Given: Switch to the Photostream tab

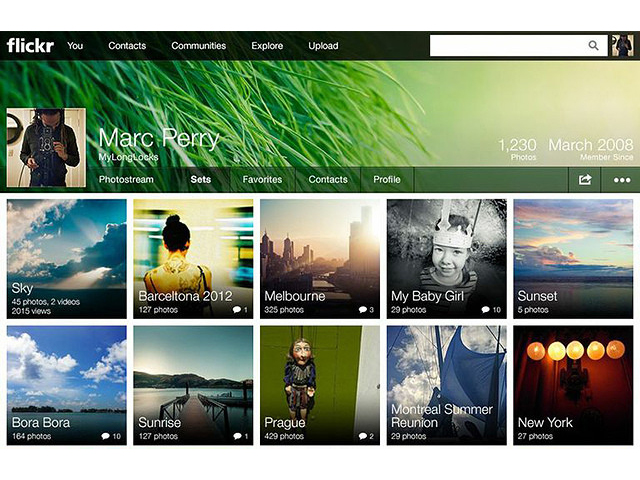Looking at the screenshot, I should click(x=126, y=180).
